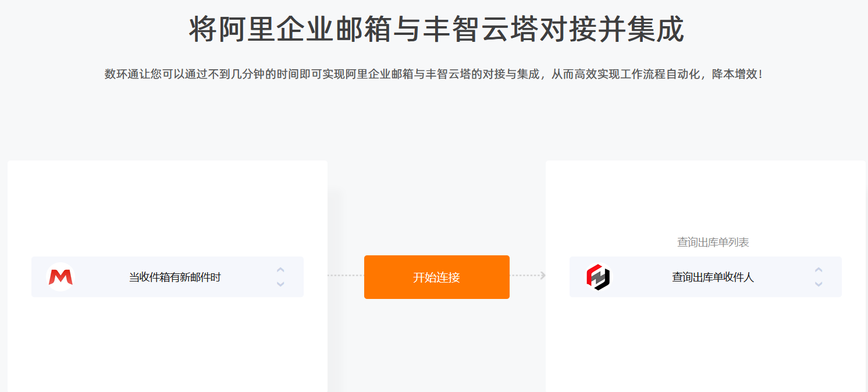868x392 pixels.
Task: Select the faded 查询出库单列表 option
Action: pos(713,242)
